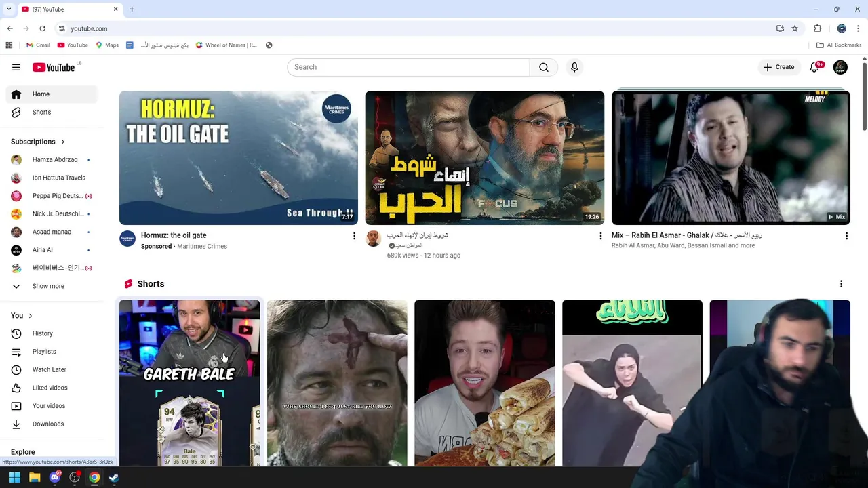Screen dimensions: 868x488
Task: Reload the page
Action: point(42,28)
